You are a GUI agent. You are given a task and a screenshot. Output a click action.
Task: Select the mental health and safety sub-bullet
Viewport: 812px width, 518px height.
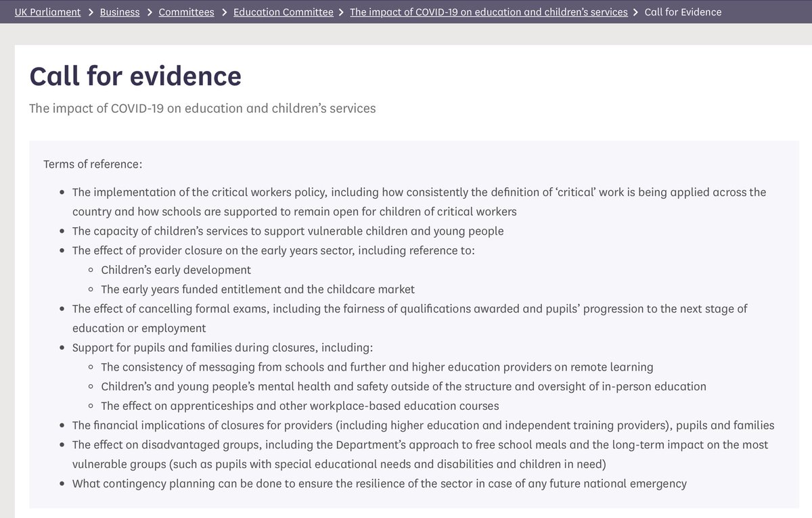pyautogui.click(x=403, y=386)
